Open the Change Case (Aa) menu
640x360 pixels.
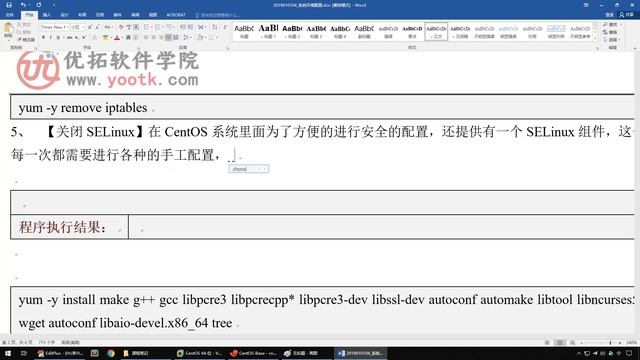(108, 27)
